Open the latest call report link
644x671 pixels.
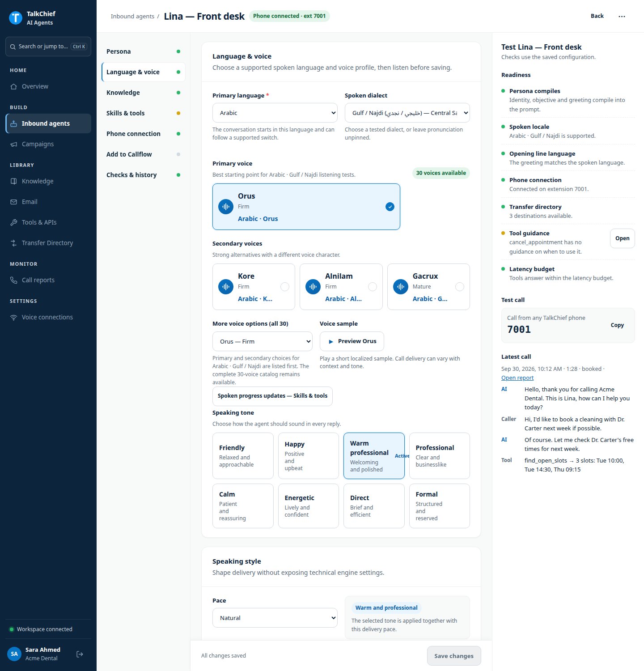point(517,378)
